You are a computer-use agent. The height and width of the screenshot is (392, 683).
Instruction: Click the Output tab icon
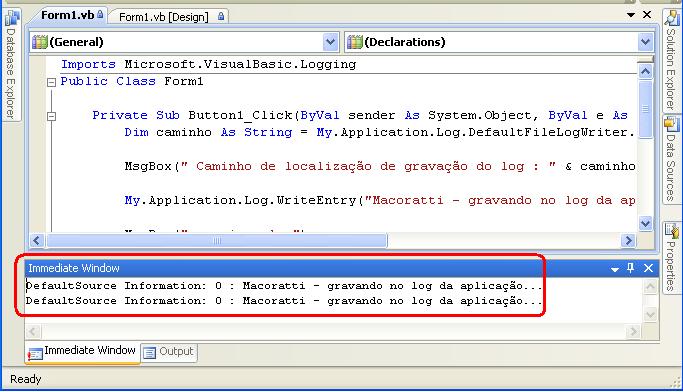(149, 352)
